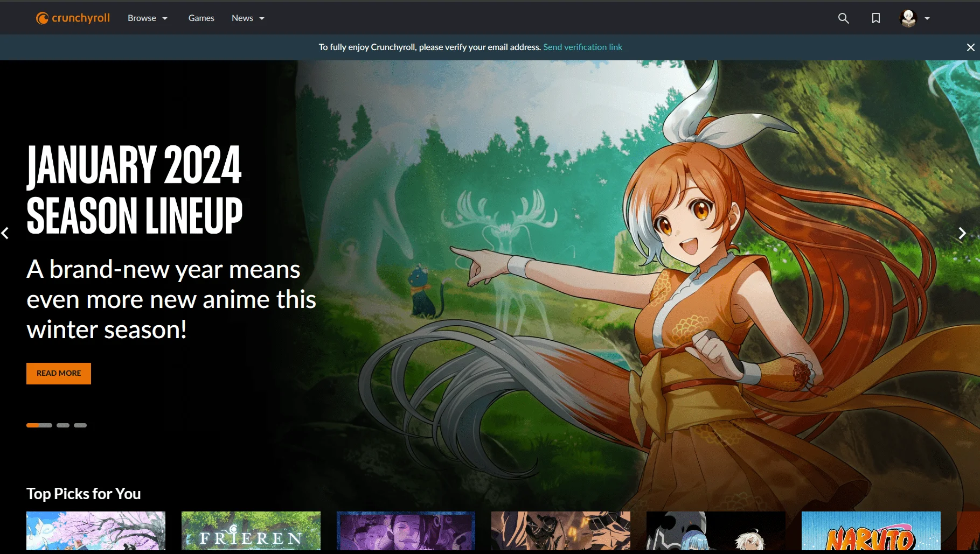The image size is (980, 554).
Task: Open the blue-haired slime character thumbnail
Action: [x=716, y=531]
